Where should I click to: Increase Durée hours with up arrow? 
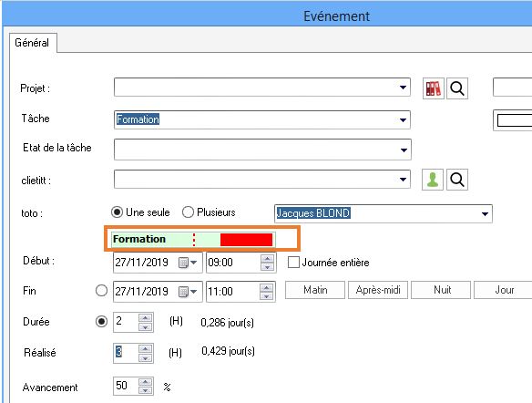pos(145,318)
